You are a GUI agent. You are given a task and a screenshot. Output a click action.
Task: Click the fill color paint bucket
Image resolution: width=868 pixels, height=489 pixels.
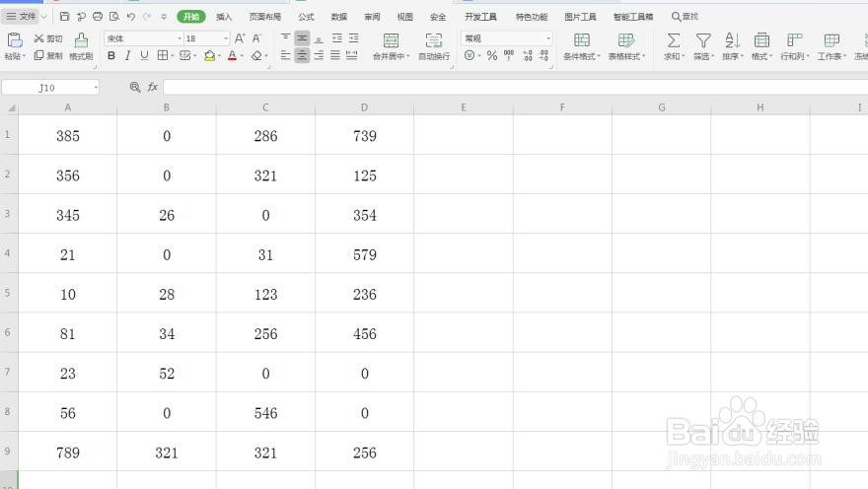[210, 55]
